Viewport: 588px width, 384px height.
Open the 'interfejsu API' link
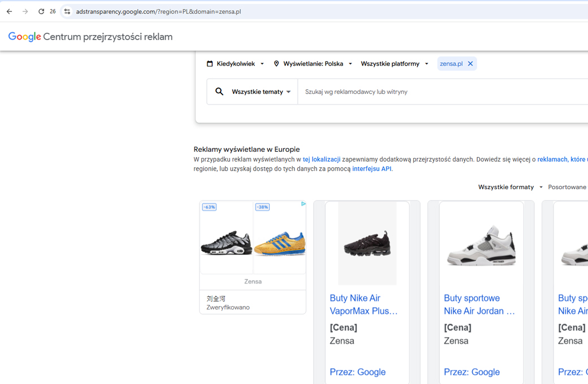[371, 169]
